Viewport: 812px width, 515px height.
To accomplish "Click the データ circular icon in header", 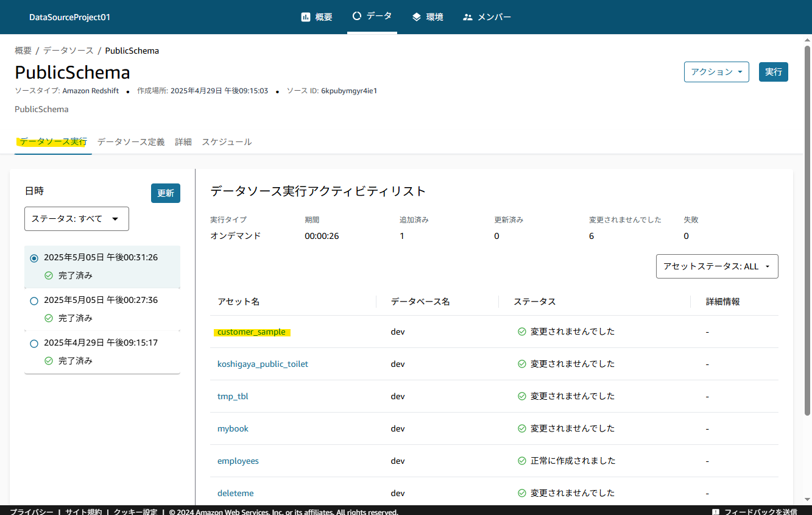I will [x=357, y=16].
